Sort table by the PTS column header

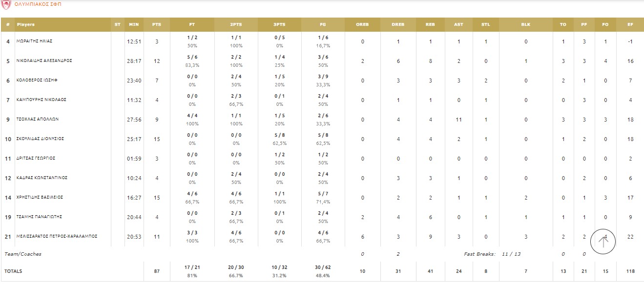[157, 24]
